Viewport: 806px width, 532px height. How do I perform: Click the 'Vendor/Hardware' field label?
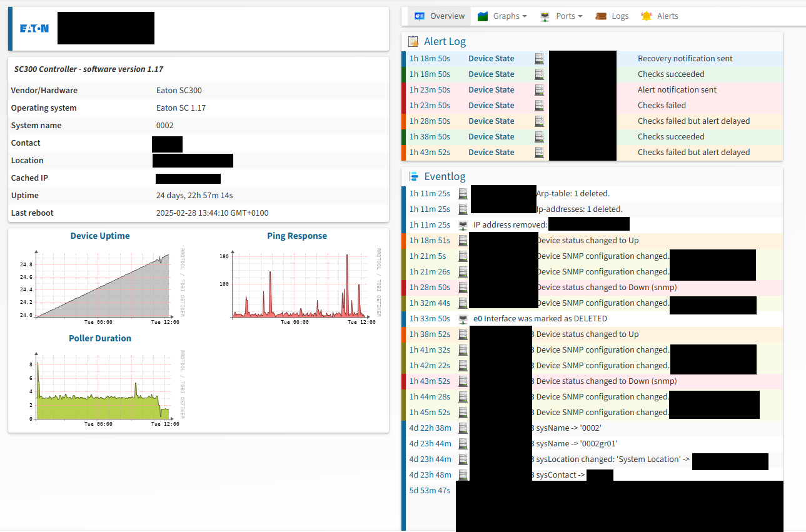44,91
